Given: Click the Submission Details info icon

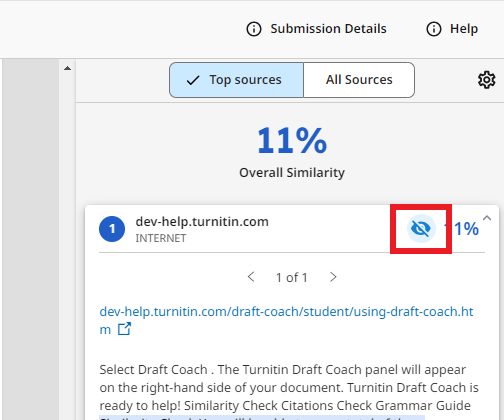Looking at the screenshot, I should tap(254, 29).
